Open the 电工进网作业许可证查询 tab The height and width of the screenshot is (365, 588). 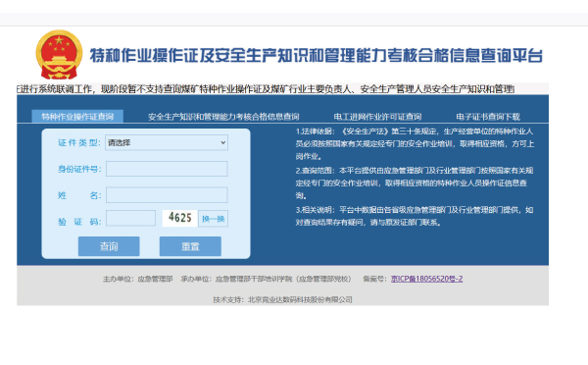tap(377, 117)
